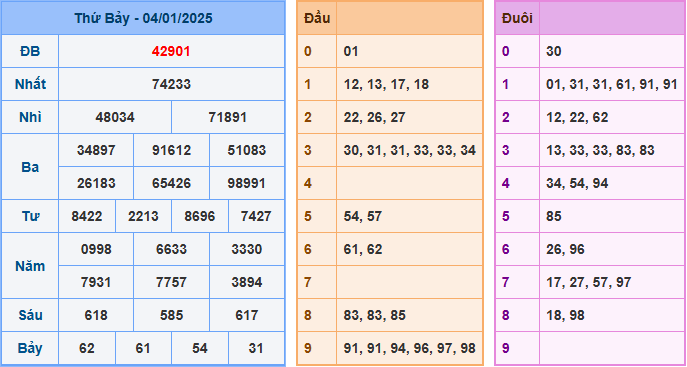The width and height of the screenshot is (687, 367).
Task: Click the Sáu row label
Action: tap(30, 315)
